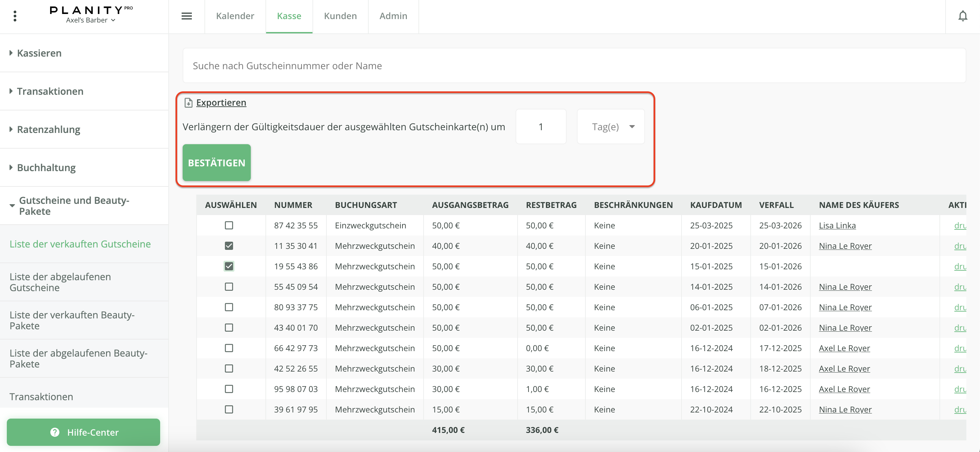Open the Kunden tab
The height and width of the screenshot is (452, 980).
click(340, 16)
